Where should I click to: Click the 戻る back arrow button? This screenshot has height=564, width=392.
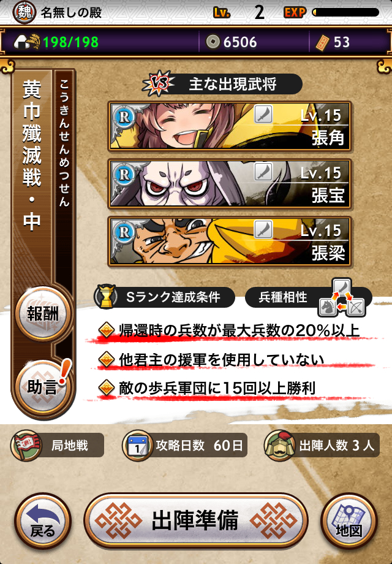coord(43,521)
